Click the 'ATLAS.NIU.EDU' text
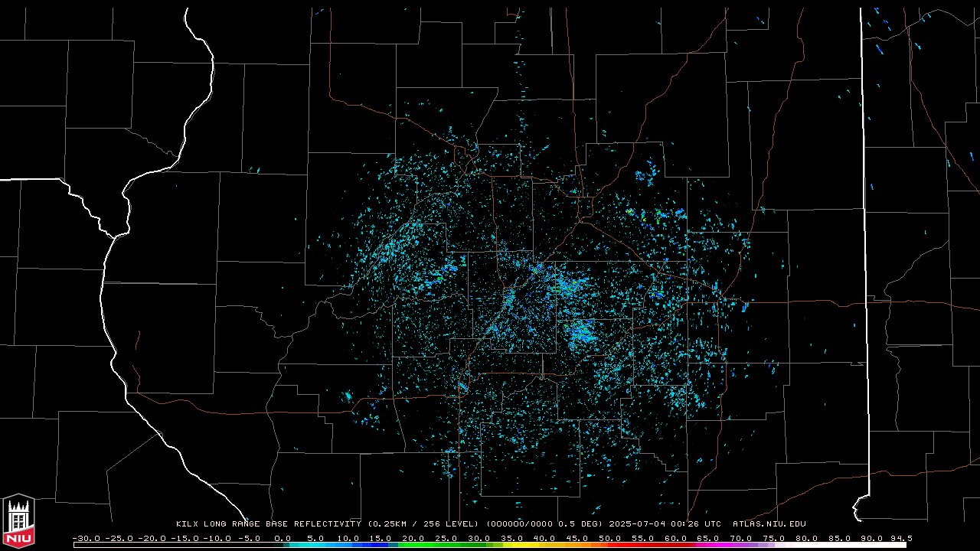Screen dimensions: 980x551 pos(769,524)
